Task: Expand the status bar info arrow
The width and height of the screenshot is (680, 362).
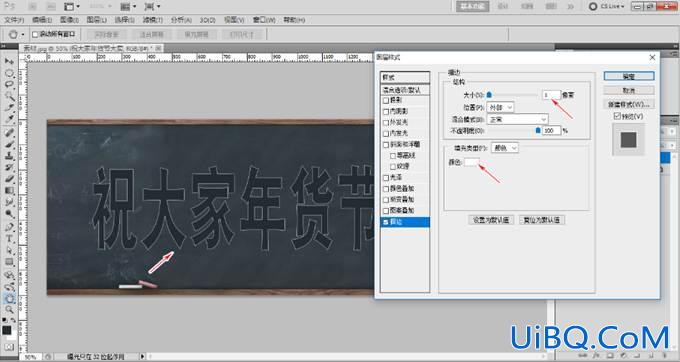Action: (x=142, y=356)
